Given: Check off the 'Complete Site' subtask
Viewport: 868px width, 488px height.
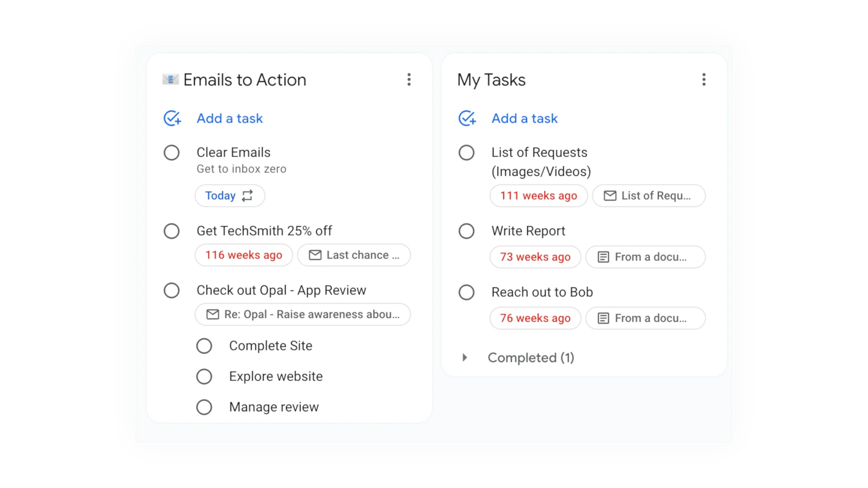Looking at the screenshot, I should click(204, 346).
